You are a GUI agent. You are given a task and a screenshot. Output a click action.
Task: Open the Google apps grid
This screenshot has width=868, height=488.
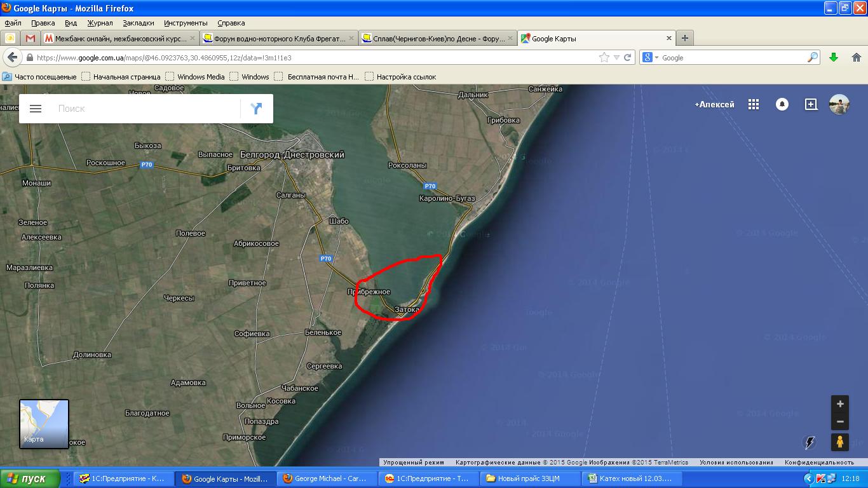point(754,105)
